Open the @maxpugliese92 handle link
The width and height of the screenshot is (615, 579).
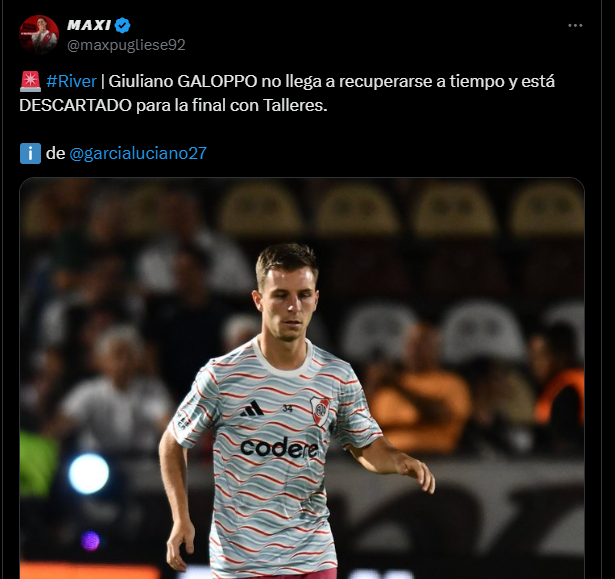[126, 45]
